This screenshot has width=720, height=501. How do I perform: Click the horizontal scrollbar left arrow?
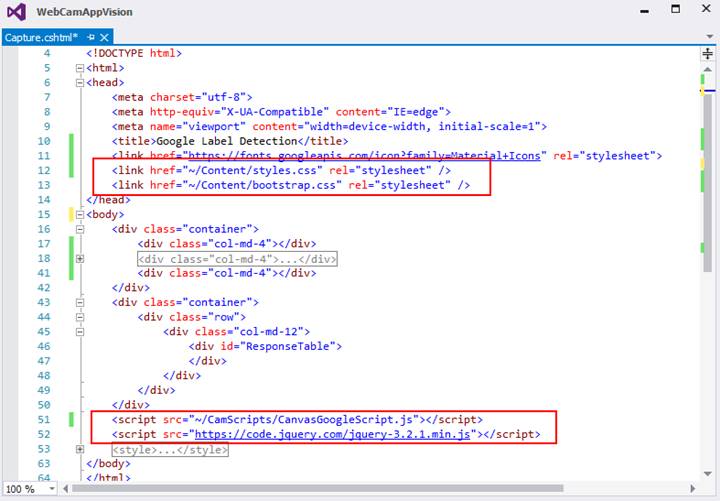click(66, 489)
